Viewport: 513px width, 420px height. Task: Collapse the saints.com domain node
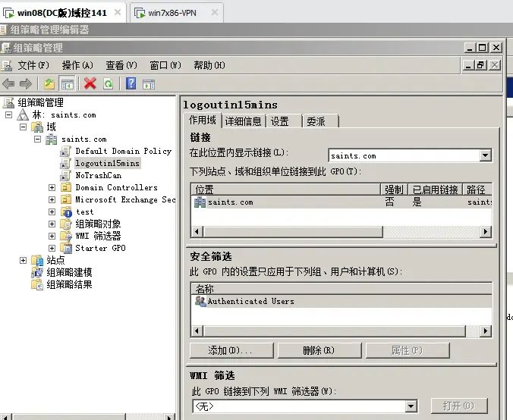click(x=38, y=139)
